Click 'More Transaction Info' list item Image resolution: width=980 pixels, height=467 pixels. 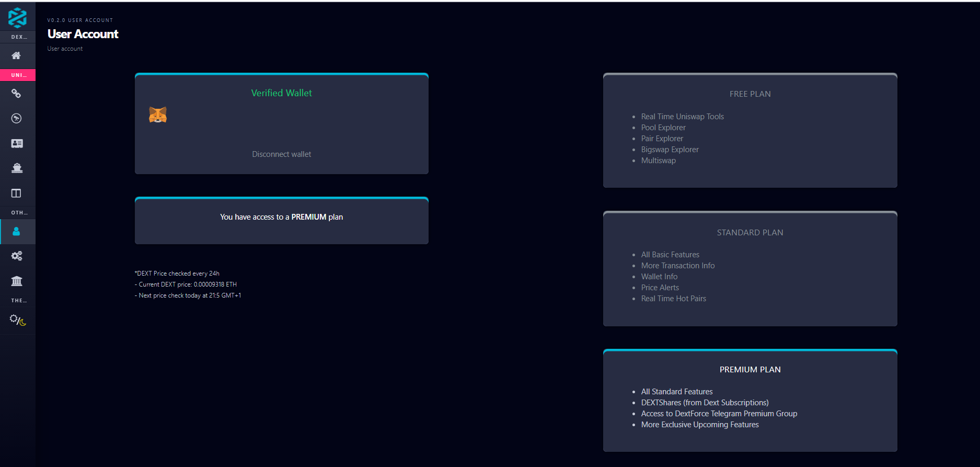pyautogui.click(x=678, y=266)
